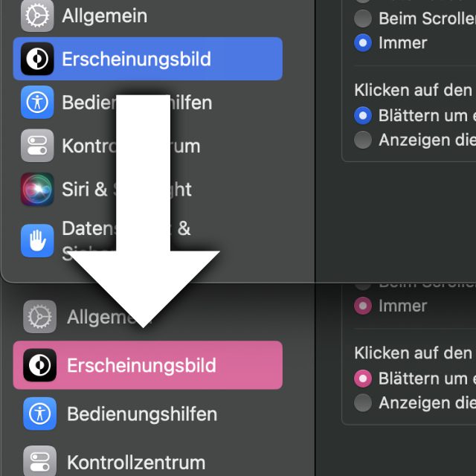The width and height of the screenshot is (476, 476).
Task: Select the Beim Scrollen radio above blue Immer
Action: (x=363, y=19)
